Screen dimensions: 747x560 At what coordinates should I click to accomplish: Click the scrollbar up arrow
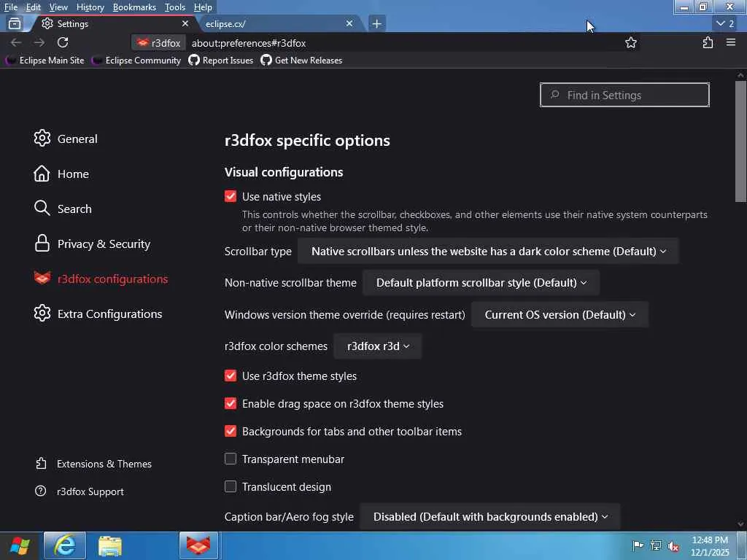pyautogui.click(x=740, y=75)
